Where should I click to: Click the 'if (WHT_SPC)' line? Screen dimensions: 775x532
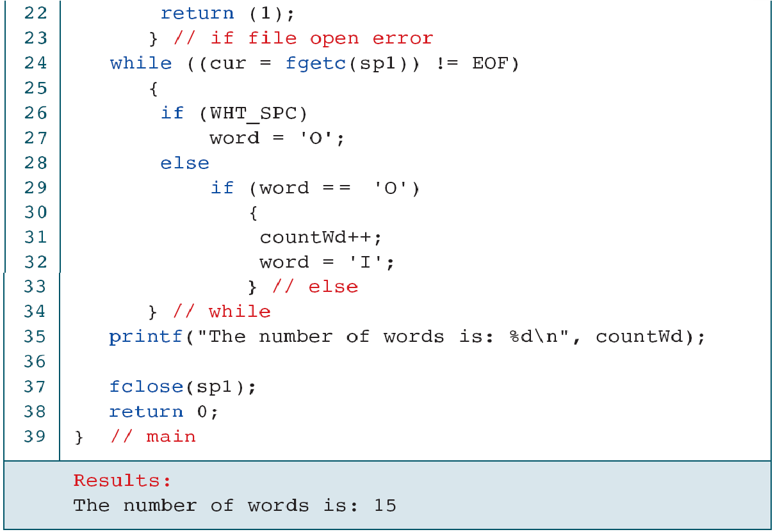pyautogui.click(x=234, y=113)
